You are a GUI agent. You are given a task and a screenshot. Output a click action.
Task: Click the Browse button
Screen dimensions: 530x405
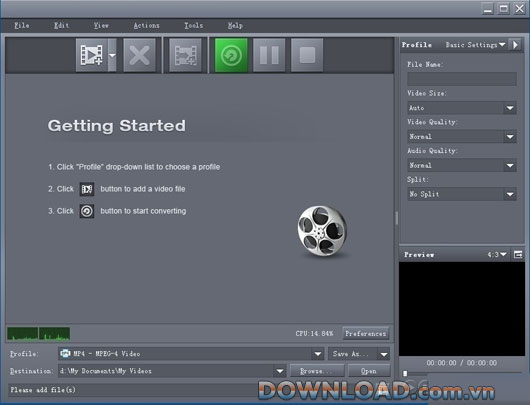(317, 371)
